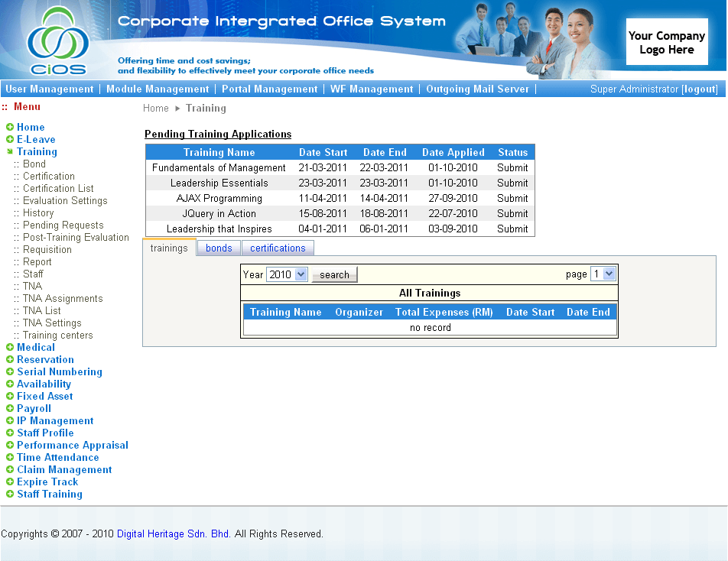Screen dimensions: 728x561
Task: Collapse Training via its green arrow icon
Action: point(10,152)
